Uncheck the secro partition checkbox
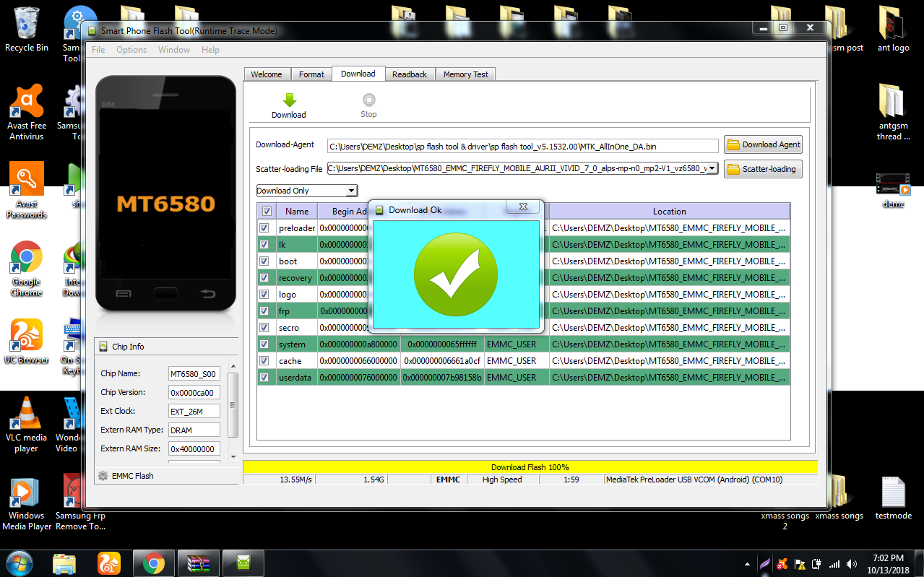The image size is (924, 577). 264,328
